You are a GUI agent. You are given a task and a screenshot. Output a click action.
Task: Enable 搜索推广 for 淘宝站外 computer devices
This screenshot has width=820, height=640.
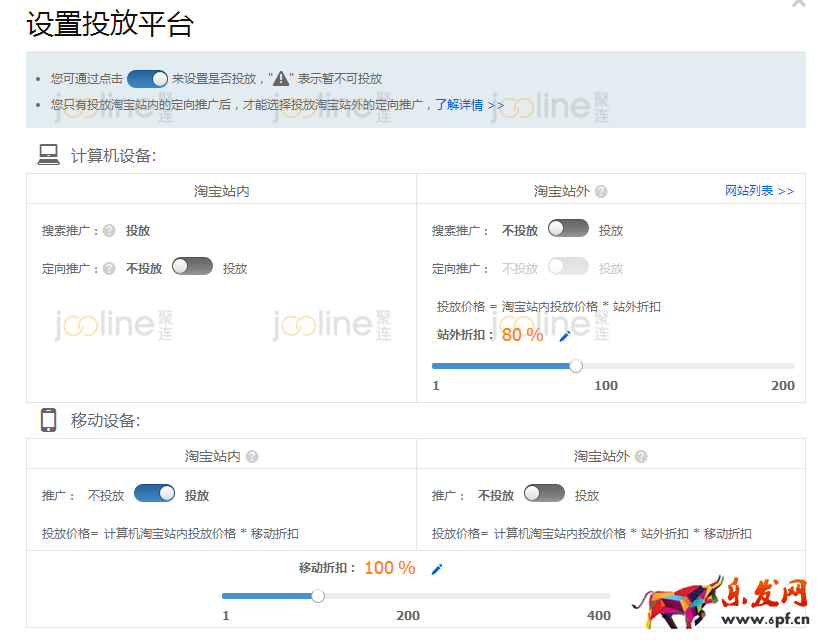tap(567, 228)
